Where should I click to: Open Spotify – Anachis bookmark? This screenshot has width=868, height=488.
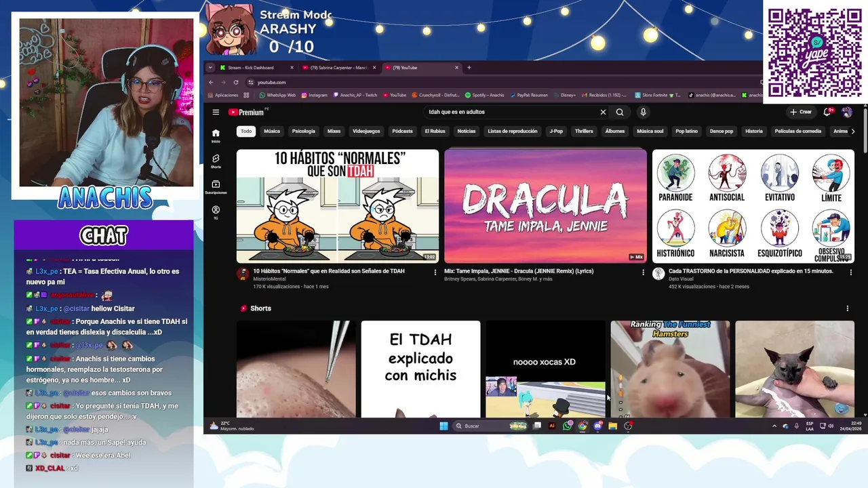pyautogui.click(x=485, y=96)
